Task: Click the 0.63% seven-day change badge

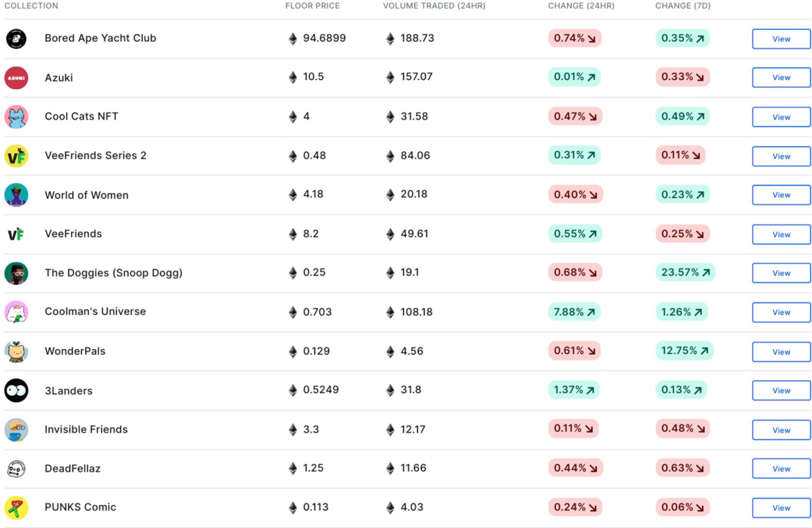Action: click(x=683, y=468)
